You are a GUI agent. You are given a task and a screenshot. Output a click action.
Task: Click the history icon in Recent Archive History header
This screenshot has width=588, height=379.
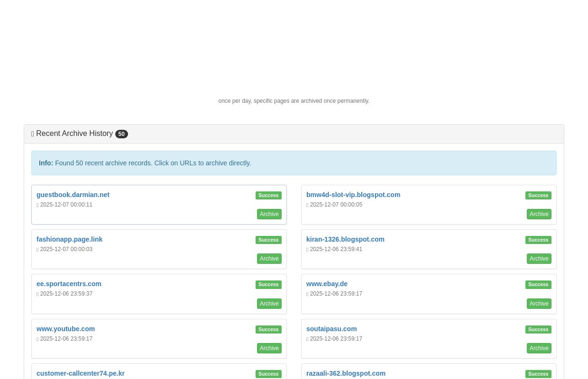(33, 134)
